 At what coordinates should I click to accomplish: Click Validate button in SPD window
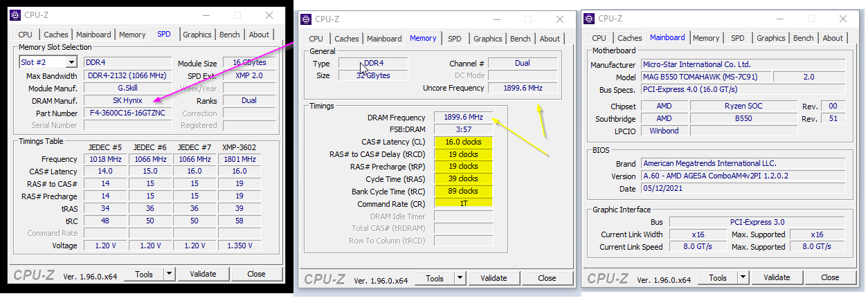coord(204,274)
